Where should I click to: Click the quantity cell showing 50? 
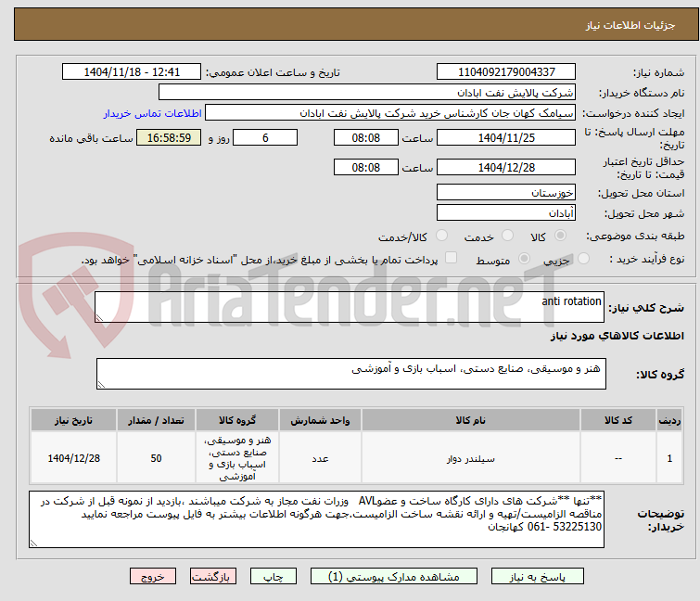(156, 458)
